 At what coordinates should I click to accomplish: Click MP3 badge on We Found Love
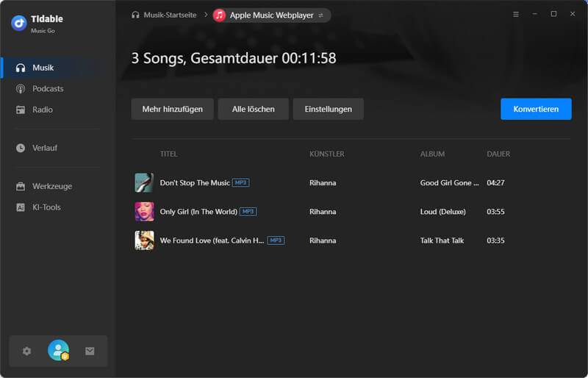click(276, 240)
